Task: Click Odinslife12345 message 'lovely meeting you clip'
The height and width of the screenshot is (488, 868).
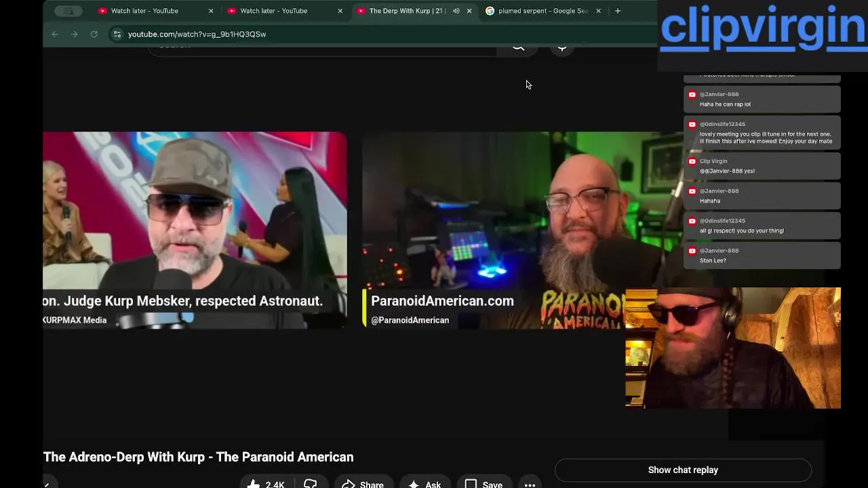Action: [766, 138]
